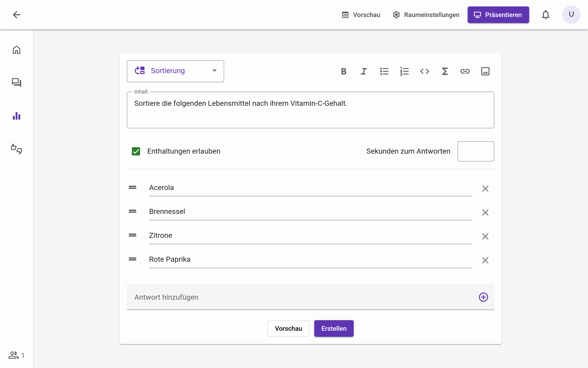The width and height of the screenshot is (588, 368).
Task: Click the Inhalt text area
Action: (310, 110)
